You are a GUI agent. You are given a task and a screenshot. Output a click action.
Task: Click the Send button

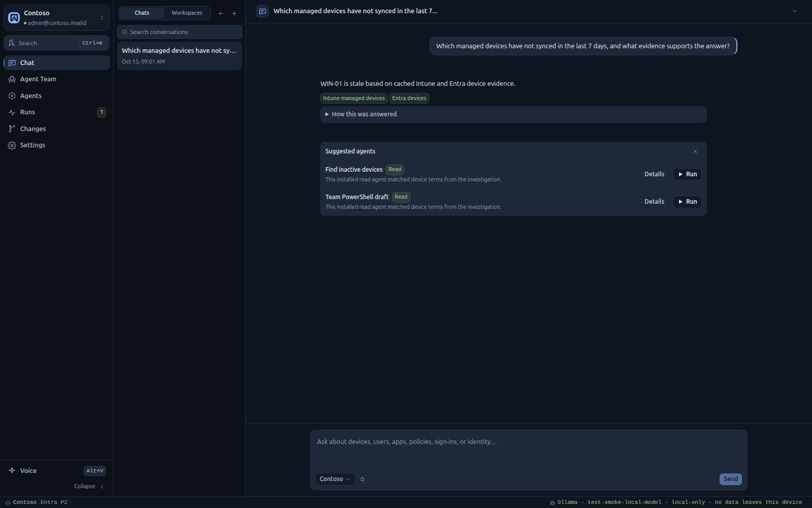(x=730, y=479)
